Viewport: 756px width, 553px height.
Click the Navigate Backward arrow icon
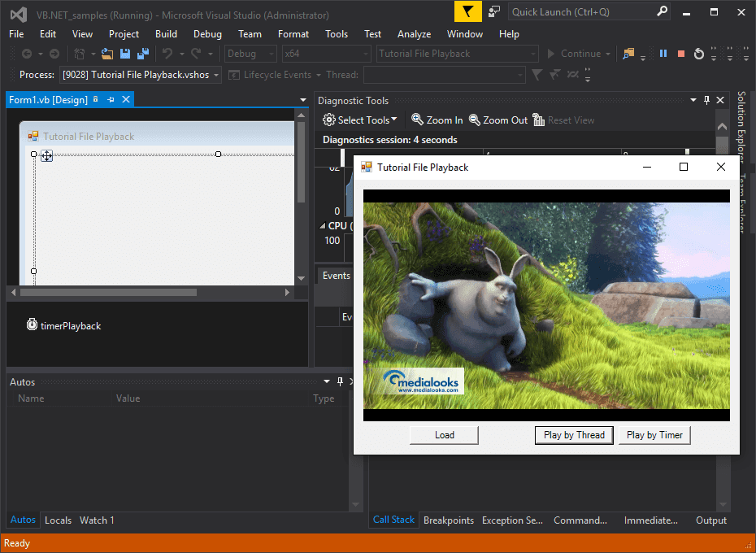27,54
